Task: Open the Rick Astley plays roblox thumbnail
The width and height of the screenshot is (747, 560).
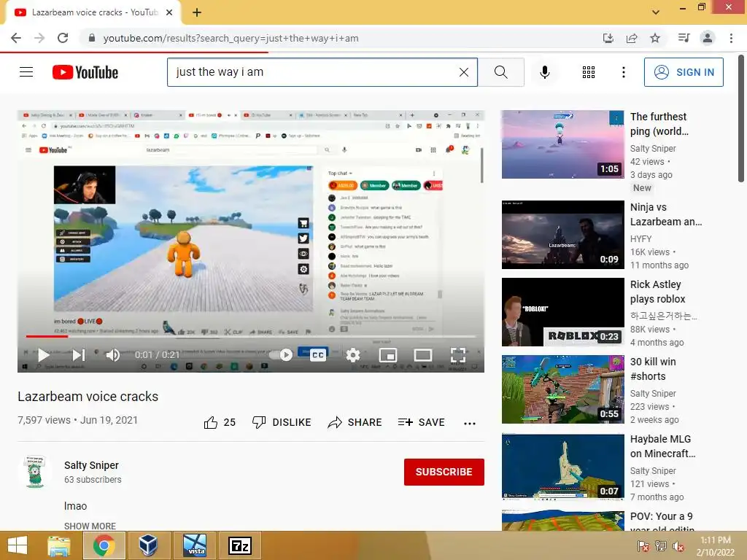Action: pos(562,312)
